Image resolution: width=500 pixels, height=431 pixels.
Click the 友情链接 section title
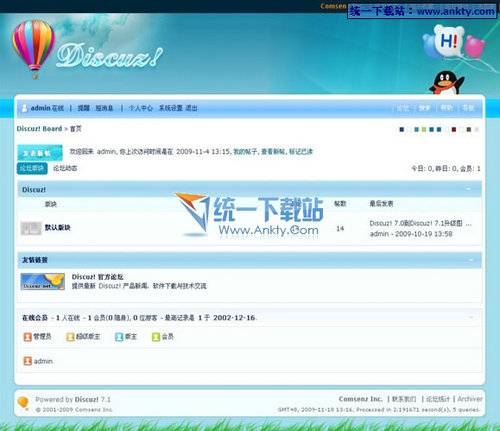[x=35, y=260]
